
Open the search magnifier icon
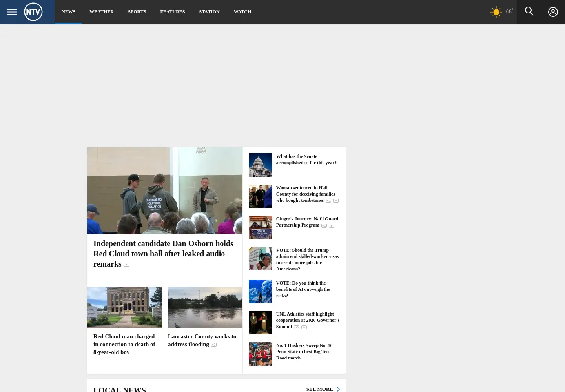click(x=529, y=11)
